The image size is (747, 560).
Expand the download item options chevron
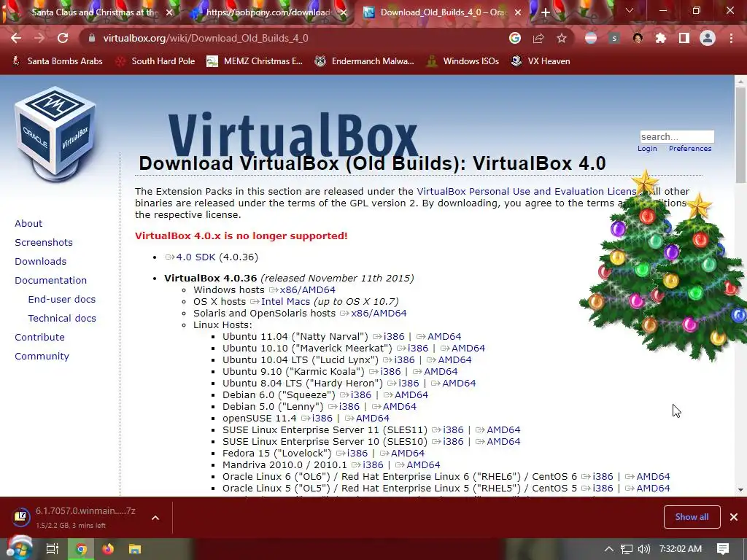(x=155, y=518)
